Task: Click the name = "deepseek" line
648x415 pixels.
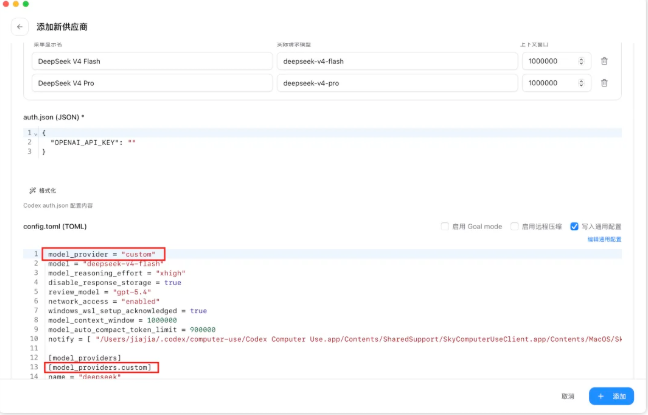Action: click(x=84, y=377)
